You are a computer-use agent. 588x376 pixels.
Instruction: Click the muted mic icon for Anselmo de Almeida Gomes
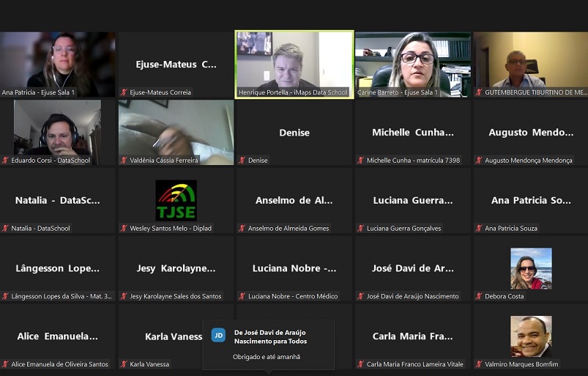pyautogui.click(x=242, y=229)
